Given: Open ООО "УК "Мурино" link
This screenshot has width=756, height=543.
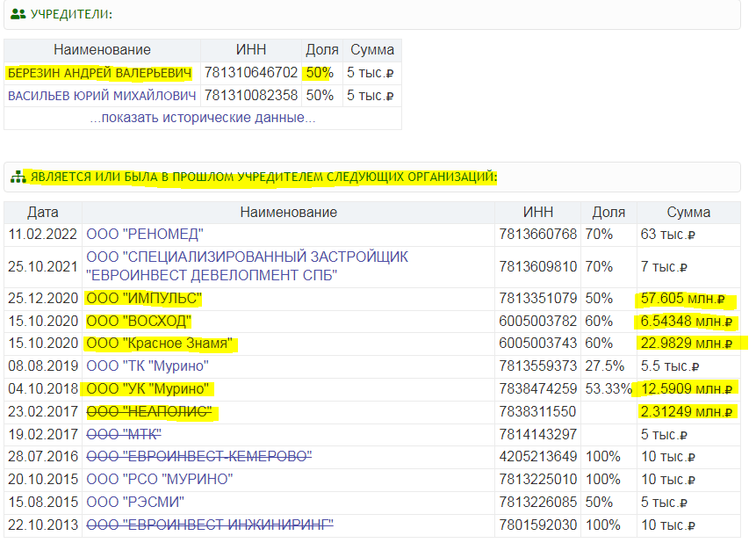Looking at the screenshot, I should [148, 389].
